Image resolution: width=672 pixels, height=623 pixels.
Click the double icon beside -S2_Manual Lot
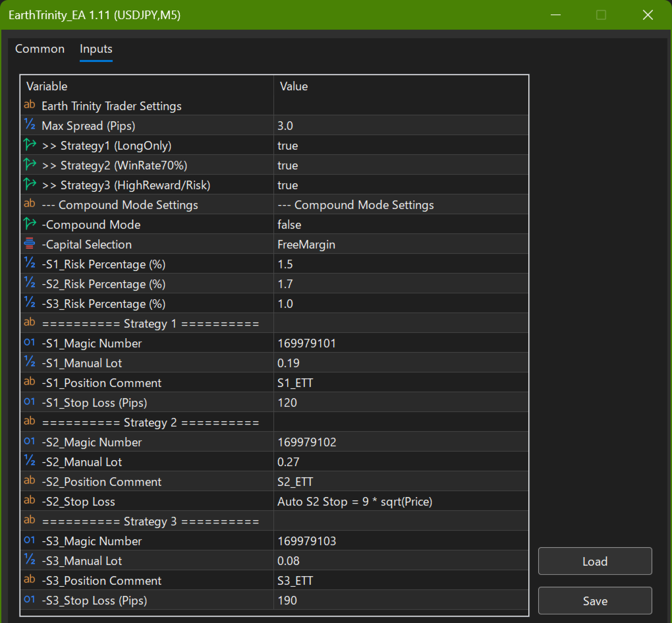click(x=30, y=461)
